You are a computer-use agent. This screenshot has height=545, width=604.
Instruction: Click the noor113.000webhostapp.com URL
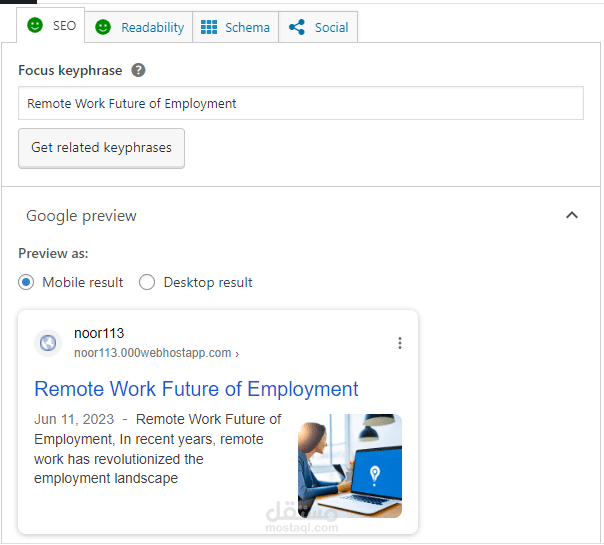click(x=153, y=353)
